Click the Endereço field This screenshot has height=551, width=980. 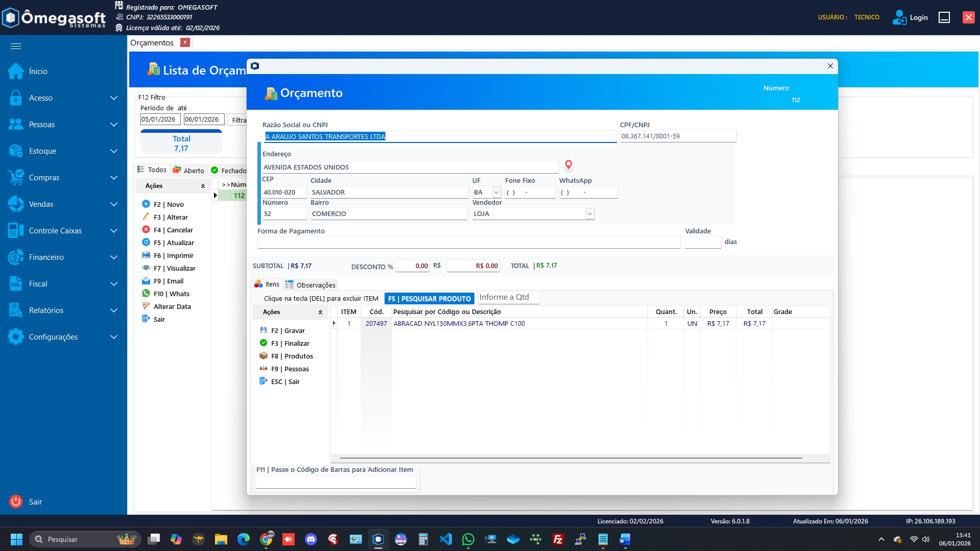tap(410, 167)
